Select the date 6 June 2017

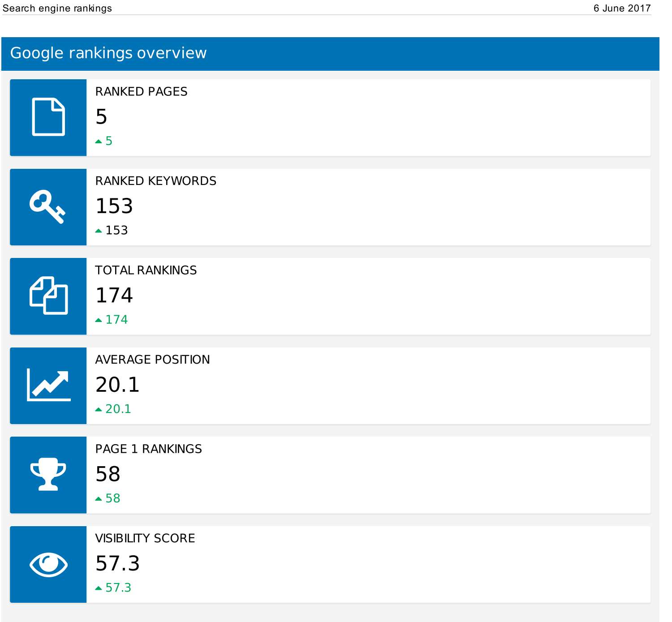point(622,8)
